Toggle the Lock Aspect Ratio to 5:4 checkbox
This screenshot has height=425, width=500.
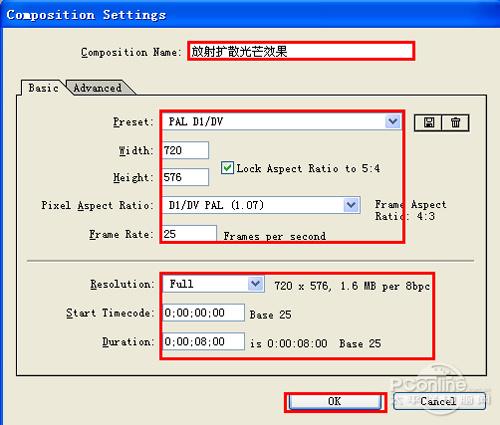(x=227, y=168)
